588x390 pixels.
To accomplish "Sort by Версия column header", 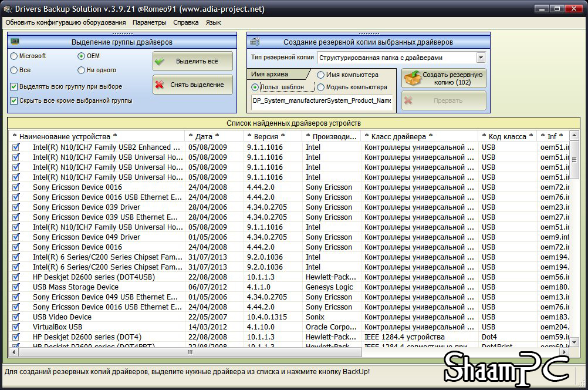I will pos(273,137).
